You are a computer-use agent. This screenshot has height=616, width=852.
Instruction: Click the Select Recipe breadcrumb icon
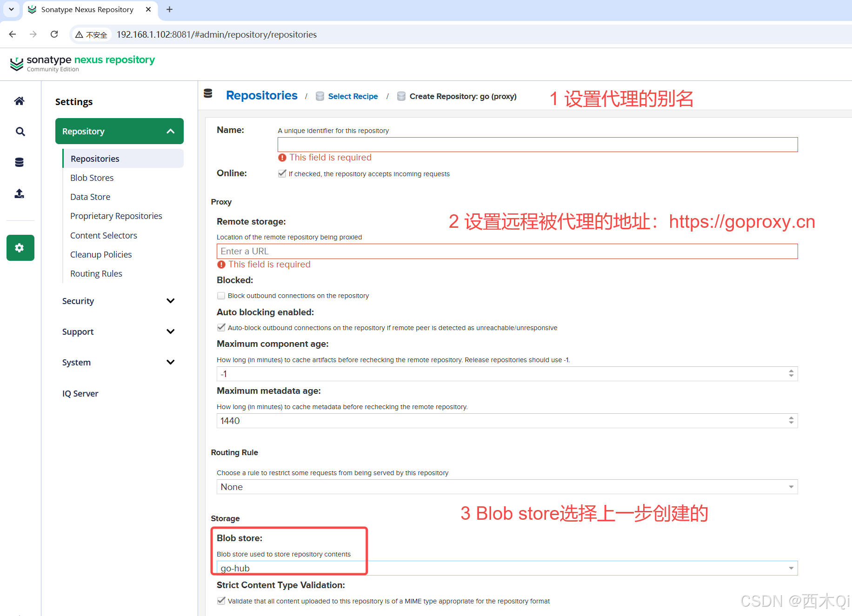point(320,96)
